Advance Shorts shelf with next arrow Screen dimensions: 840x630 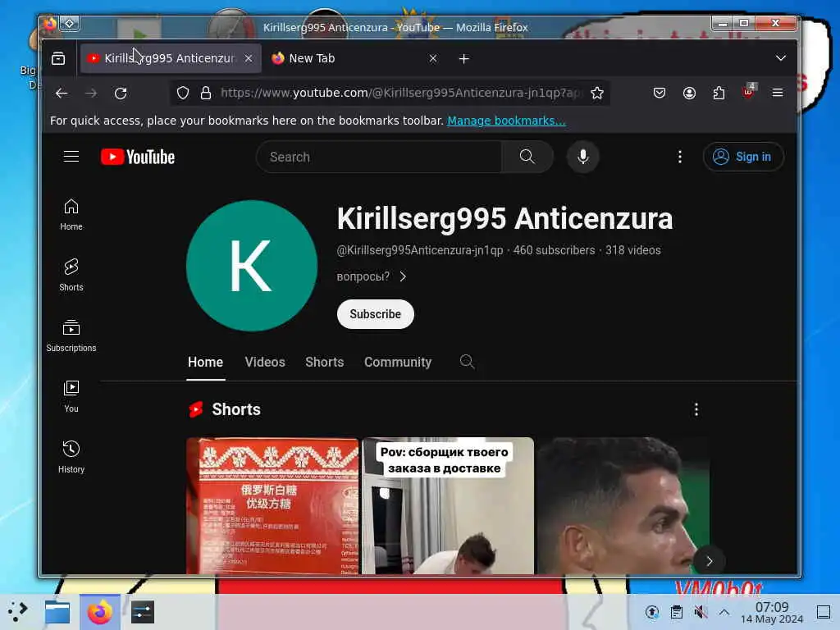(x=709, y=561)
